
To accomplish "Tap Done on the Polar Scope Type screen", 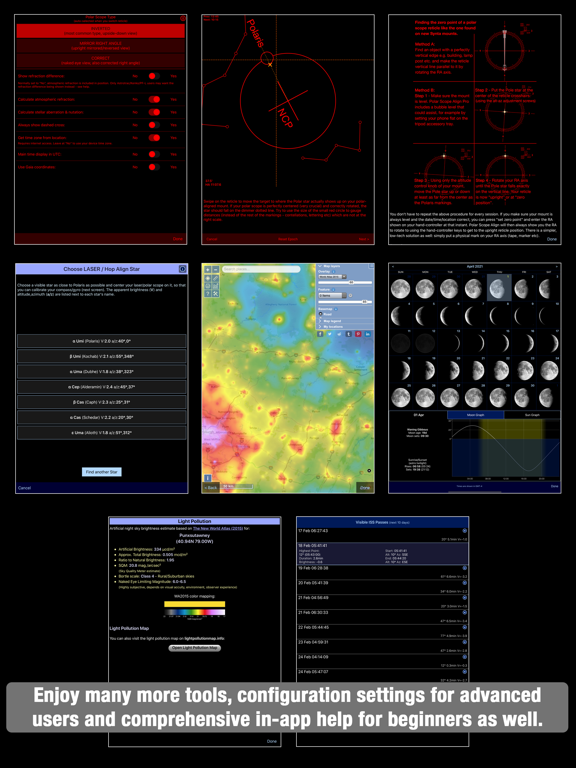I will (178, 239).
